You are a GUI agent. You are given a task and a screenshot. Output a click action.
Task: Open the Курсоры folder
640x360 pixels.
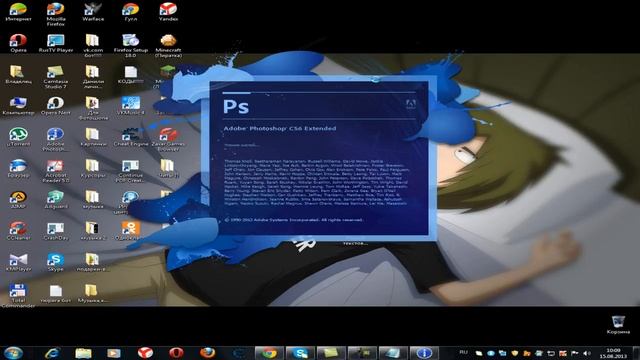(x=93, y=169)
